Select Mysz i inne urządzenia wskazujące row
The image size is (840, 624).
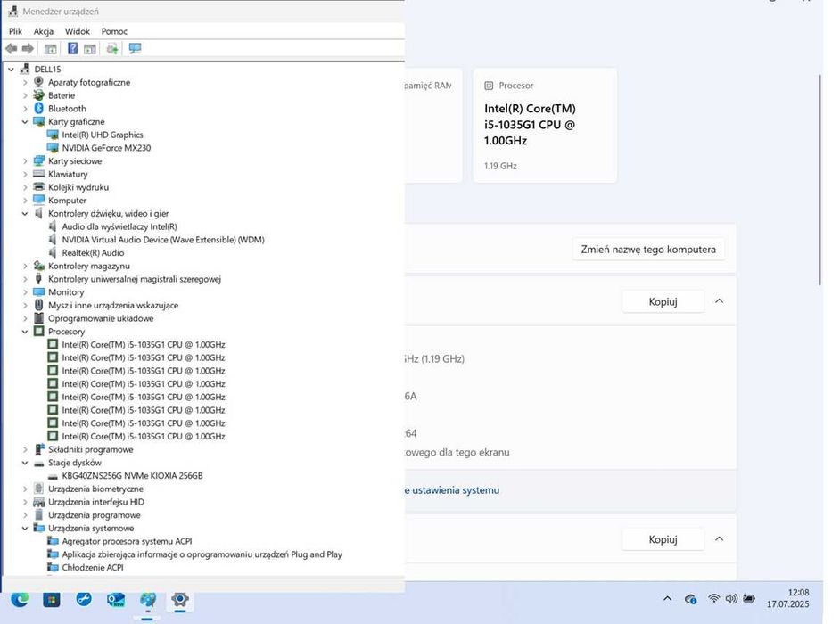click(113, 305)
